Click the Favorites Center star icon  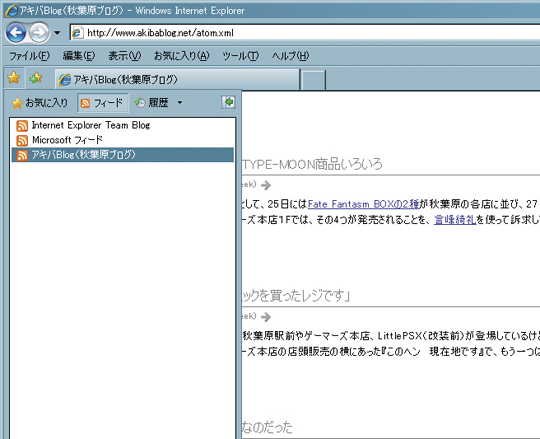14,78
